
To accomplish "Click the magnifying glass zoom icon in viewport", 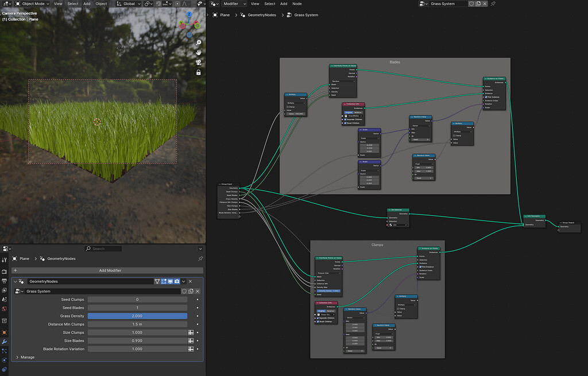I will (199, 42).
